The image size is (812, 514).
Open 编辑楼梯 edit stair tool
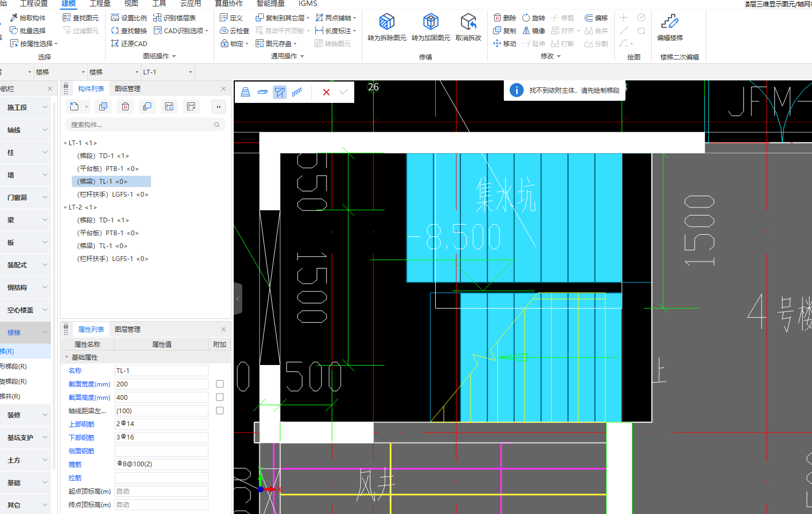coord(670,27)
